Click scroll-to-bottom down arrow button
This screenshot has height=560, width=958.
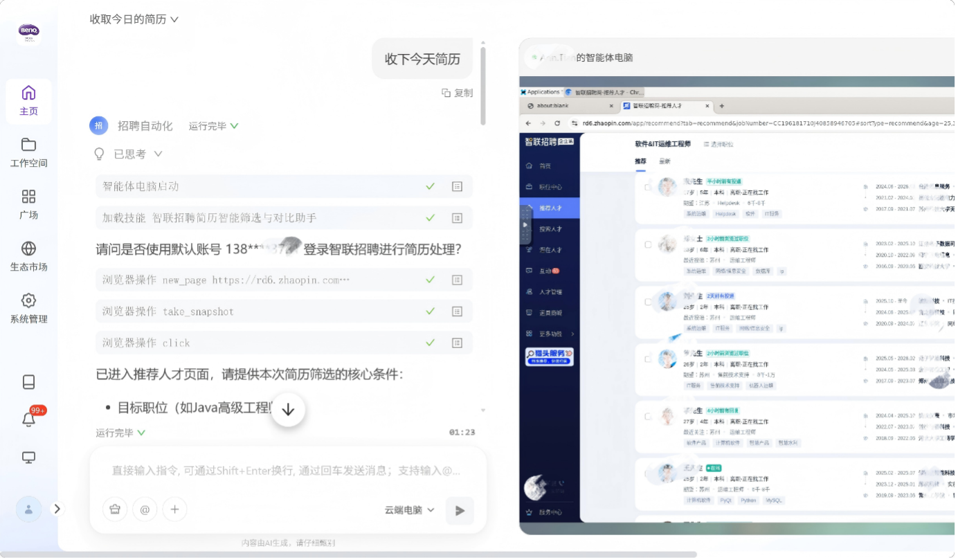(288, 410)
